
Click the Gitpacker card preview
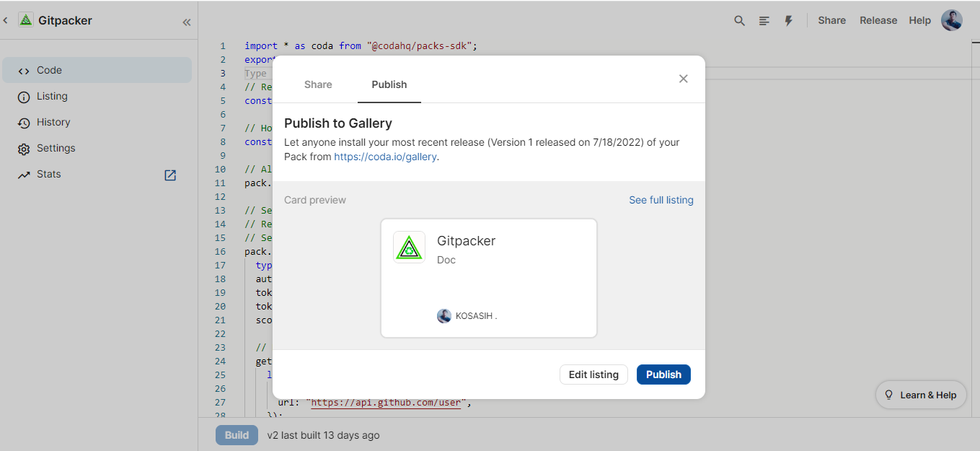pyautogui.click(x=489, y=279)
